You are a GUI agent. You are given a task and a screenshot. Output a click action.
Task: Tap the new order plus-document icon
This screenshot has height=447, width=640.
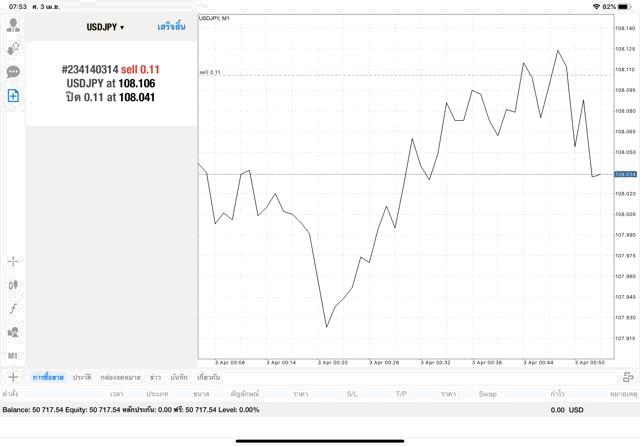coord(13,96)
